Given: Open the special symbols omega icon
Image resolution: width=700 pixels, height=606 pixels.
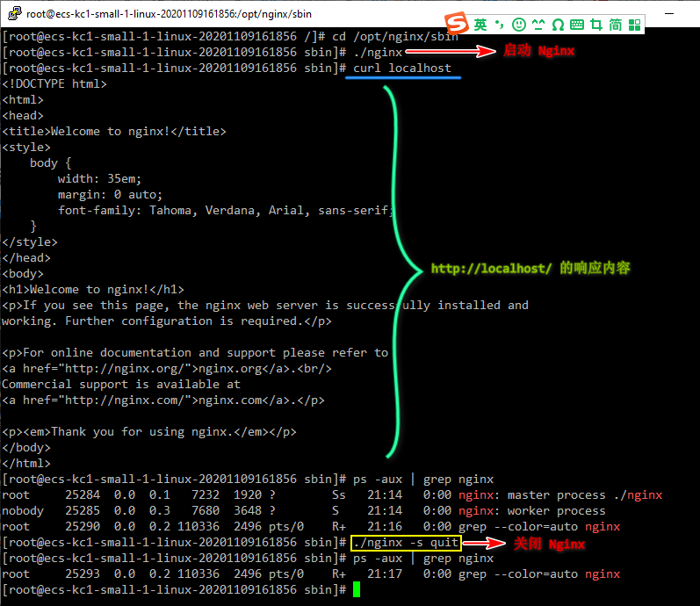Looking at the screenshot, I should 558,25.
